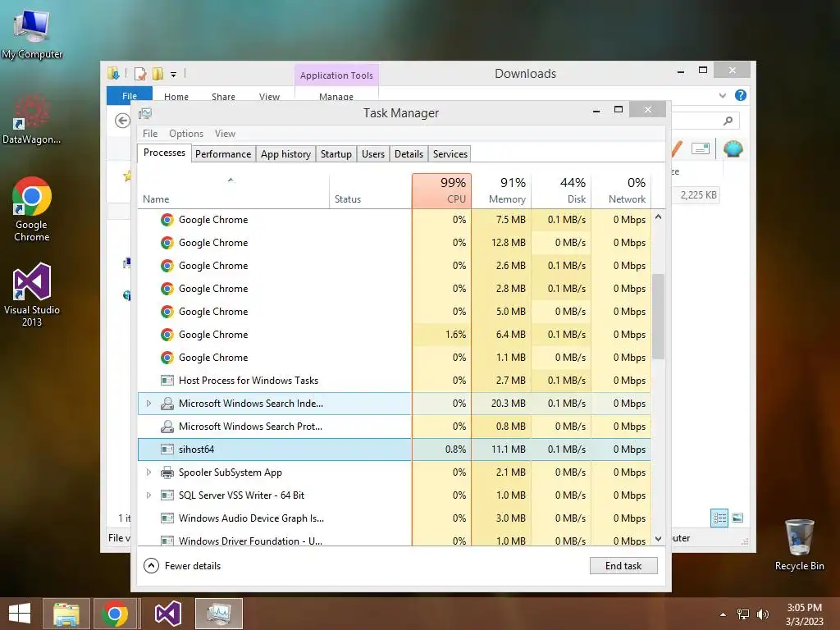Click the Task Manager title bar icon
The width and height of the screenshot is (840, 630).
coord(145,113)
